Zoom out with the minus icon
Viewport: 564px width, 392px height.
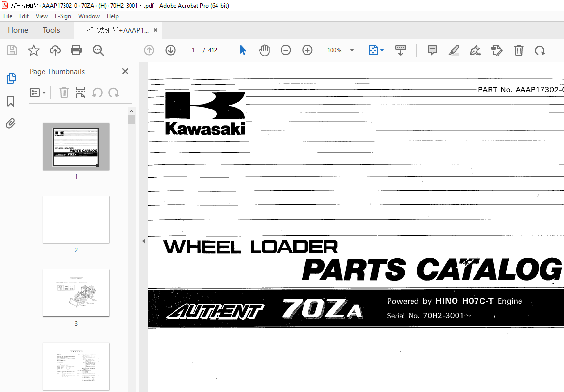[x=285, y=50]
